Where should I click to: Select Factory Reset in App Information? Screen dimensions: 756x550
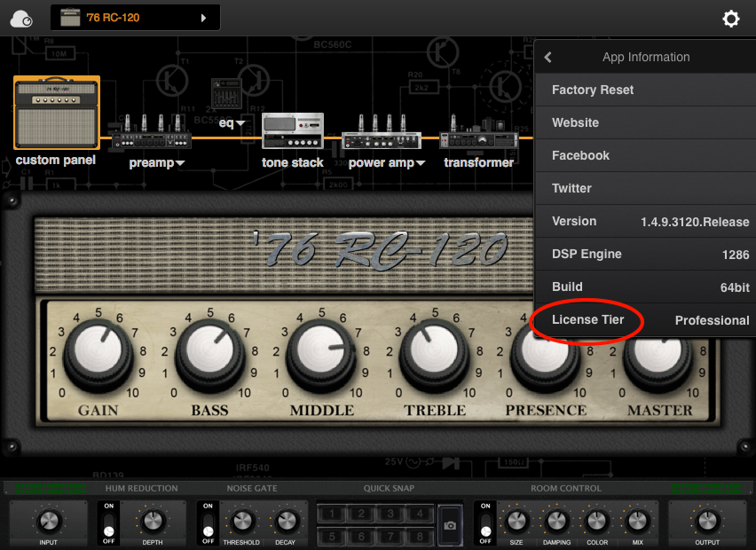[646, 90]
